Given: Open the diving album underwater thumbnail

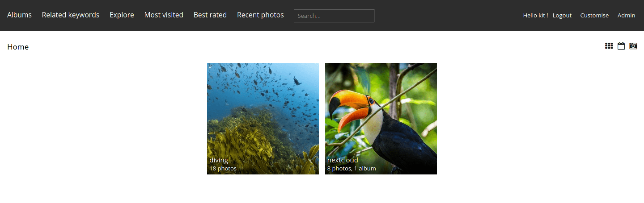Looking at the screenshot, I should click(263, 119).
